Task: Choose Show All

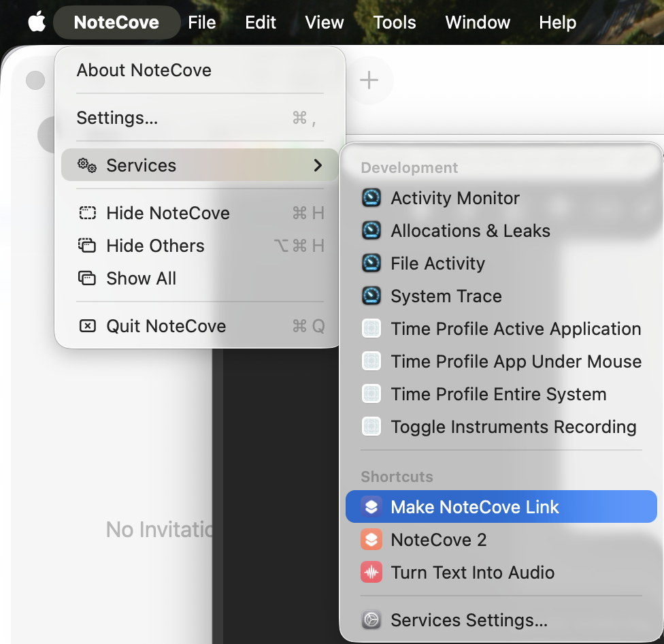Action: (x=200, y=278)
